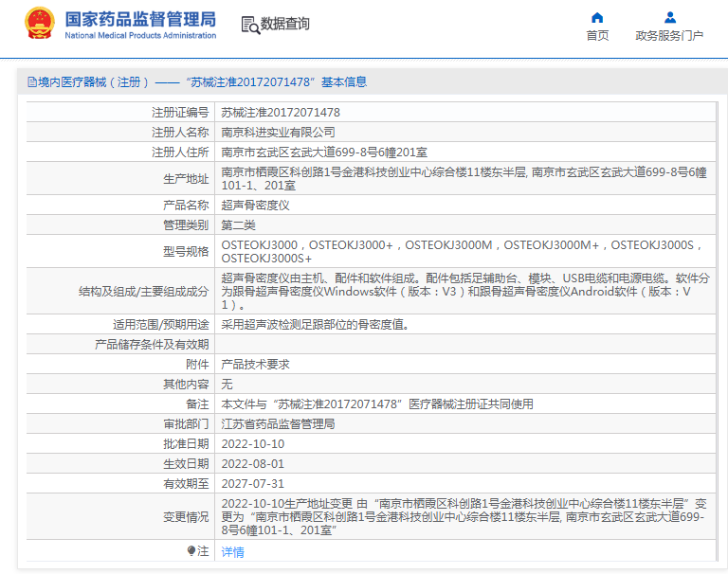The width and height of the screenshot is (728, 574).
Task: Click approval date 2022-10-10
Action: tap(252, 444)
